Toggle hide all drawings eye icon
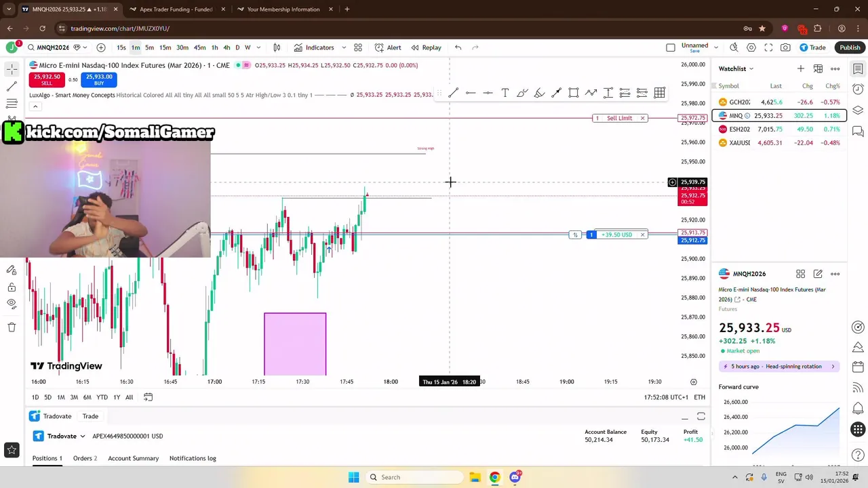Screen dimensions: 868x488 [12, 304]
